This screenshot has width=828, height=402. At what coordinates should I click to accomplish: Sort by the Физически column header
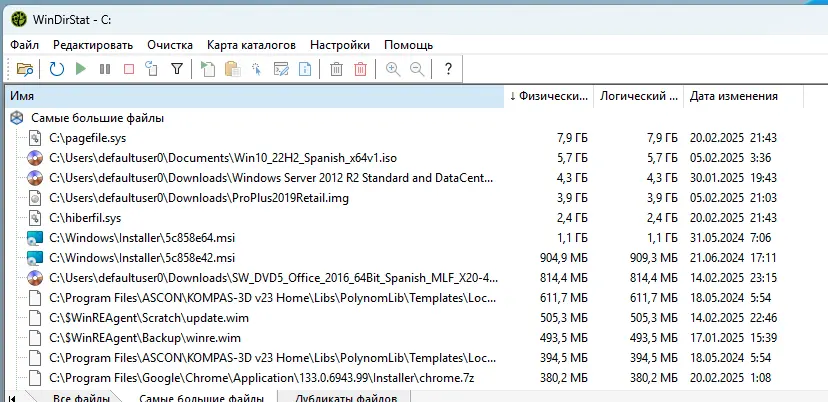point(549,96)
